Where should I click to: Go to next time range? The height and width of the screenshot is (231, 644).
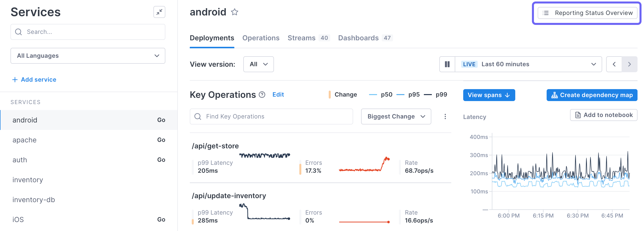tap(629, 64)
